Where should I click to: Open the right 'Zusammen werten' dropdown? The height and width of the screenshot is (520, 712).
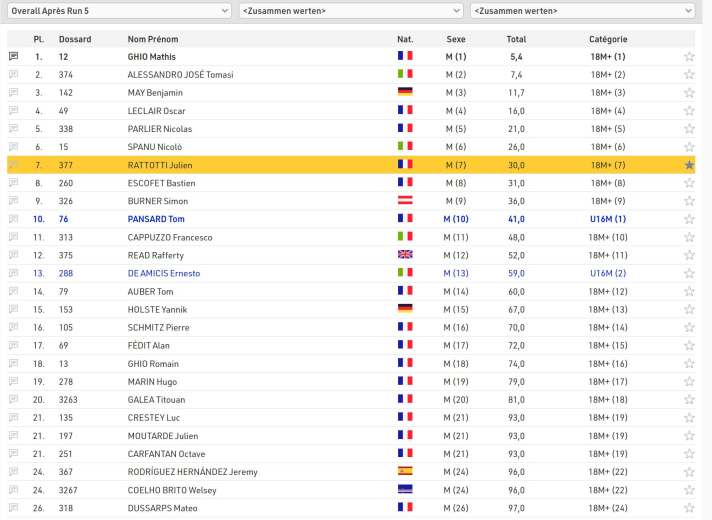[583, 11]
